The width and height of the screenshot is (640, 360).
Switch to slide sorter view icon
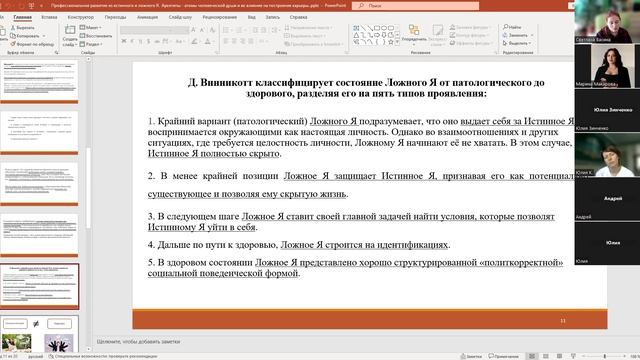(545, 356)
